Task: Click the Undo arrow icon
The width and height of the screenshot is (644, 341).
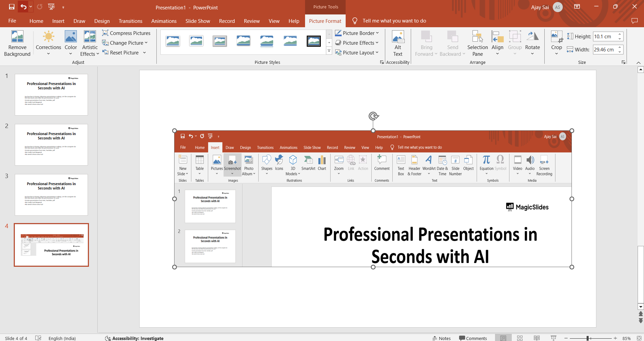Action: click(x=23, y=7)
